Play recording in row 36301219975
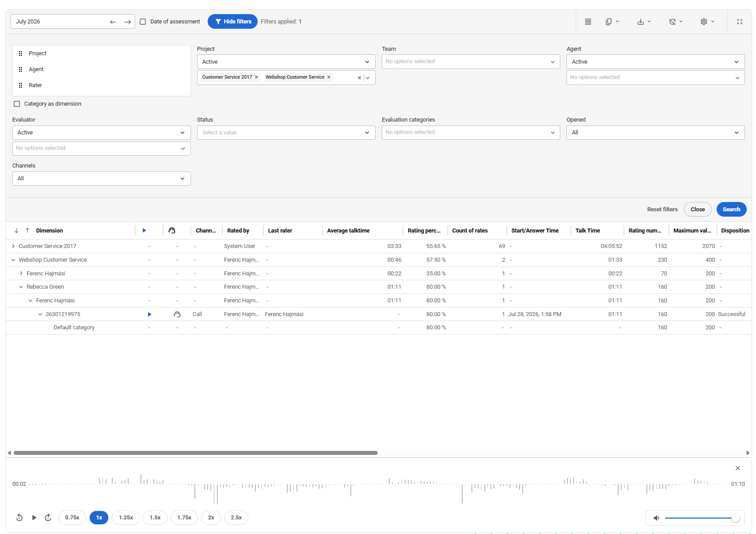The image size is (756, 534). click(149, 314)
